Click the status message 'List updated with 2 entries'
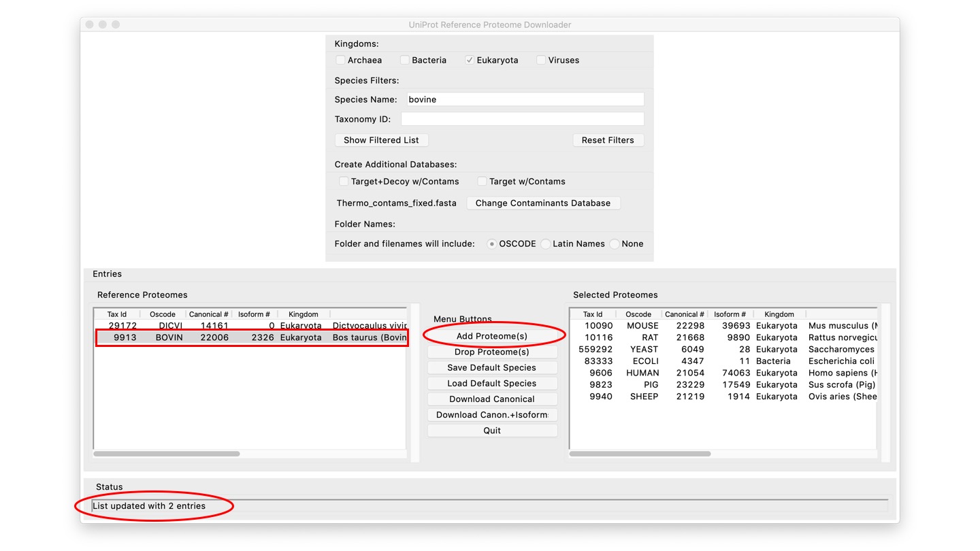 coord(149,506)
